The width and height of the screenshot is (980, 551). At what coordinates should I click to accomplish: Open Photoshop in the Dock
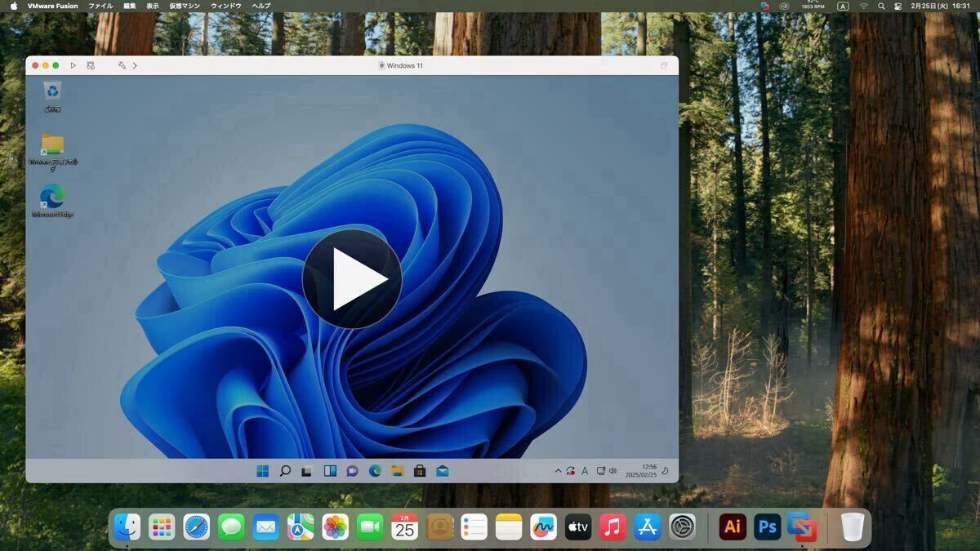click(x=767, y=527)
